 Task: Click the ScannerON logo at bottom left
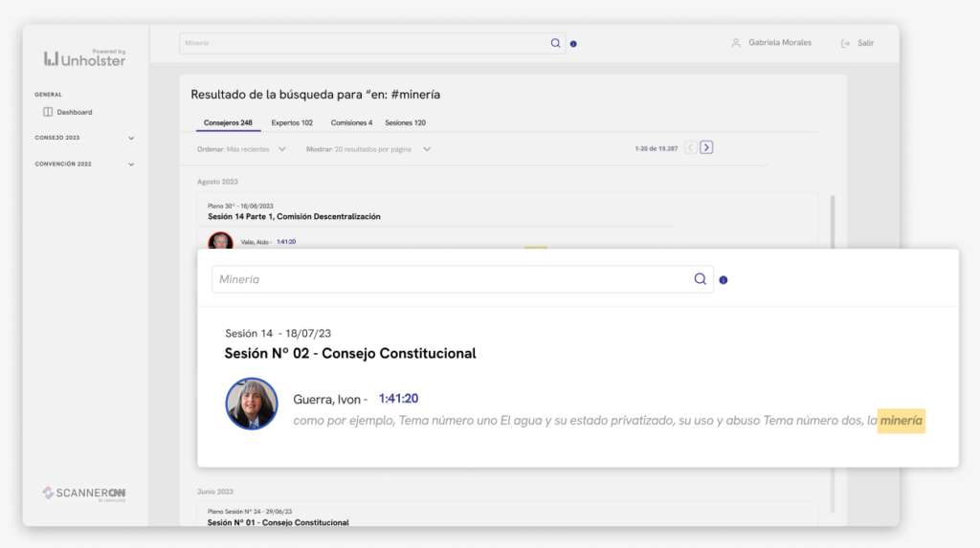pos(84,493)
